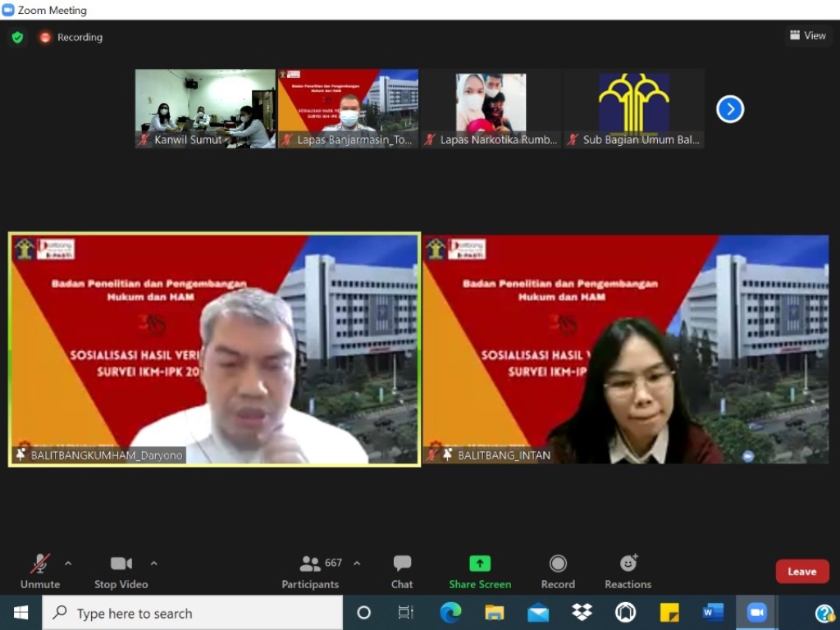840x630 pixels.
Task: Click the Windows search box
Action: coord(193,613)
